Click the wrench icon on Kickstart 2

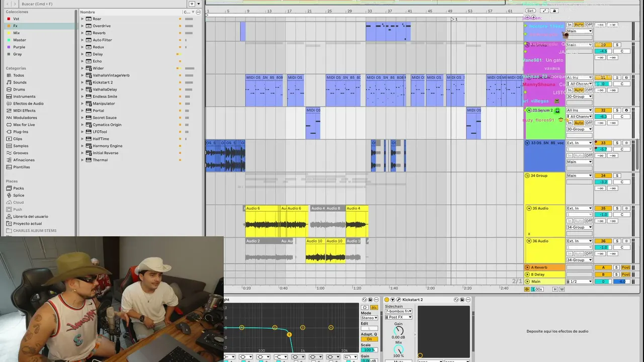point(398,300)
